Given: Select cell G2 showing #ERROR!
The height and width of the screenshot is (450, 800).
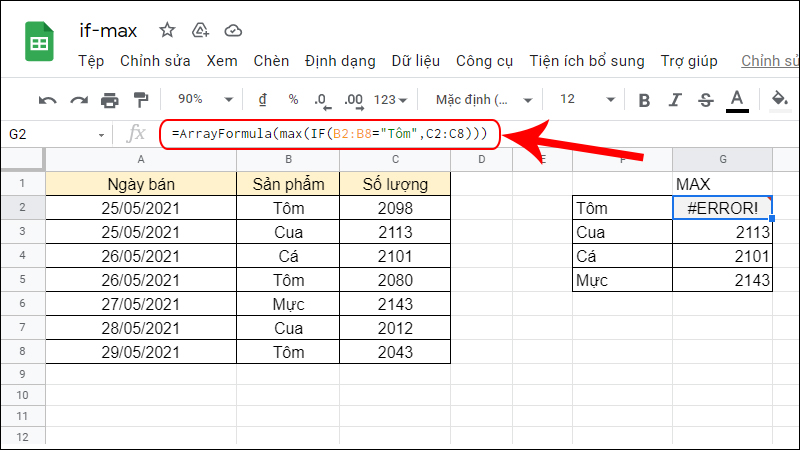Looking at the screenshot, I should [x=722, y=208].
